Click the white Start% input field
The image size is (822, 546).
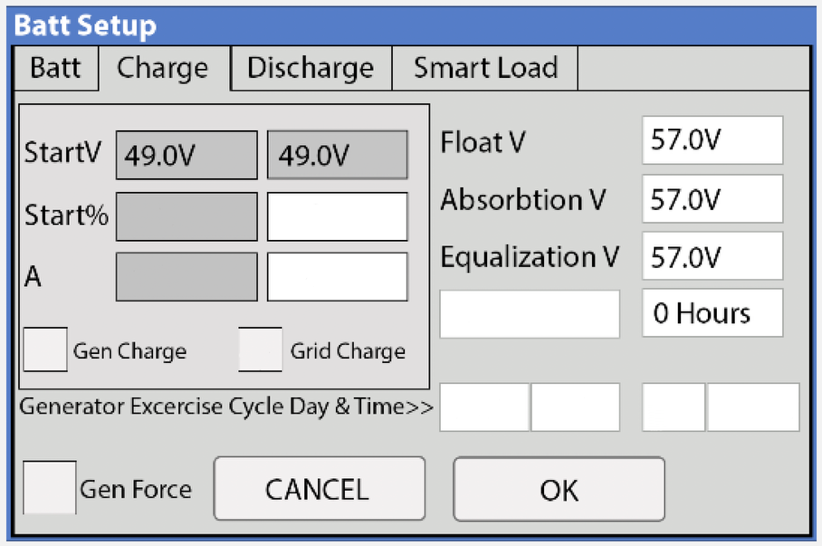pyautogui.click(x=338, y=216)
